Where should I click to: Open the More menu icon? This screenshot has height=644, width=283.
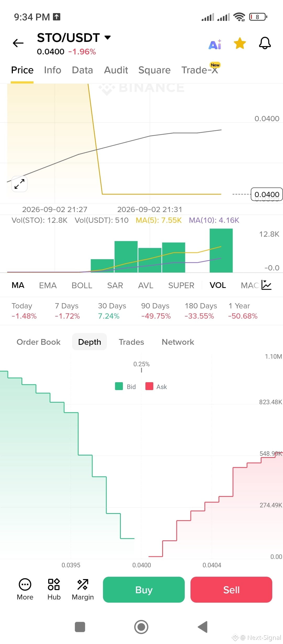25,584
